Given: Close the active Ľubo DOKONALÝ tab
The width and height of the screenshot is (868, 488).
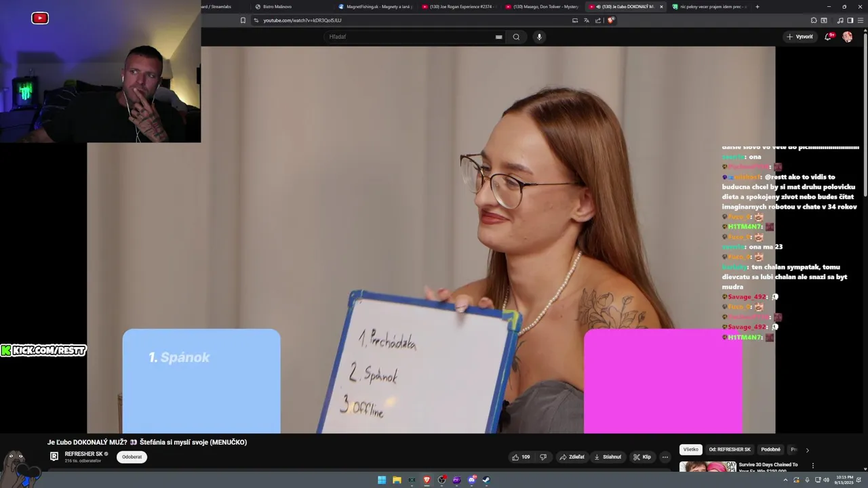Looking at the screenshot, I should coord(661,7).
